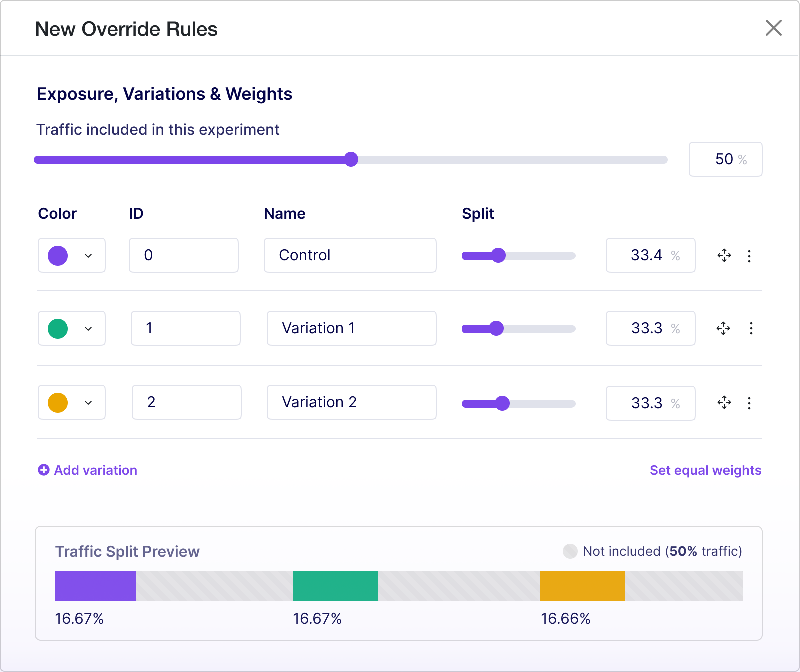This screenshot has width=800, height=672.
Task: Click the Set equal weights link
Action: [x=705, y=470]
